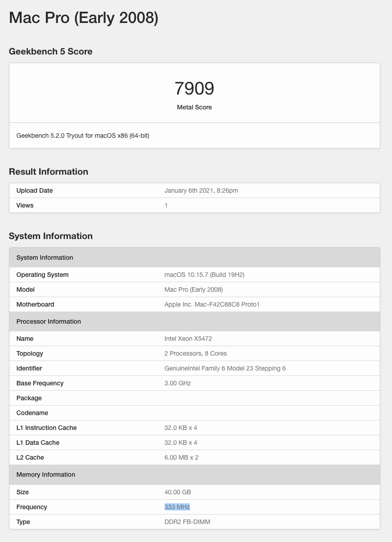Click the 6.00 MB x 2 value

point(181,457)
